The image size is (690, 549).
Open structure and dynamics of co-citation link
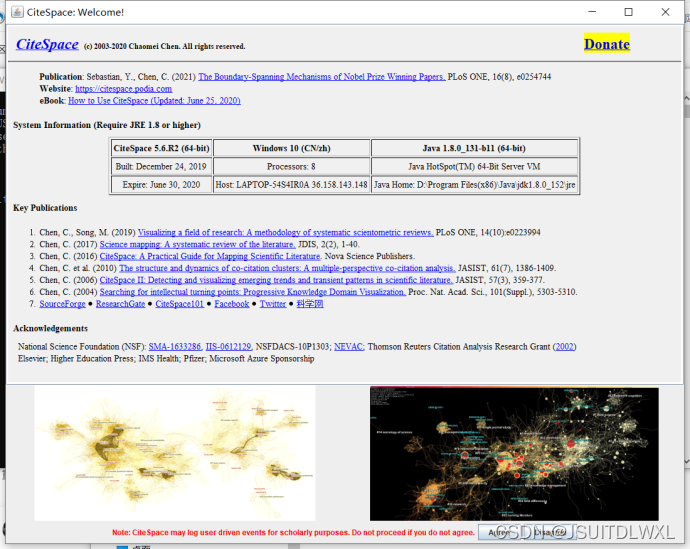pyautogui.click(x=287, y=268)
